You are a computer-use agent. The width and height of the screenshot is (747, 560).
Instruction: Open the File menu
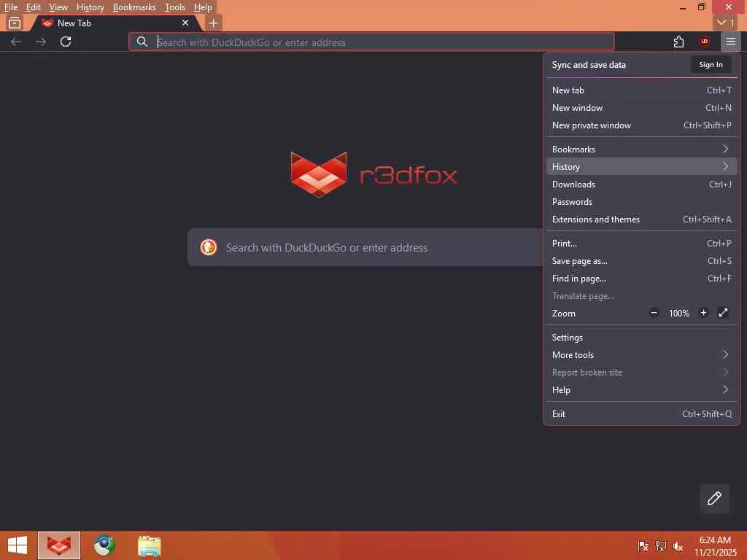click(x=10, y=7)
